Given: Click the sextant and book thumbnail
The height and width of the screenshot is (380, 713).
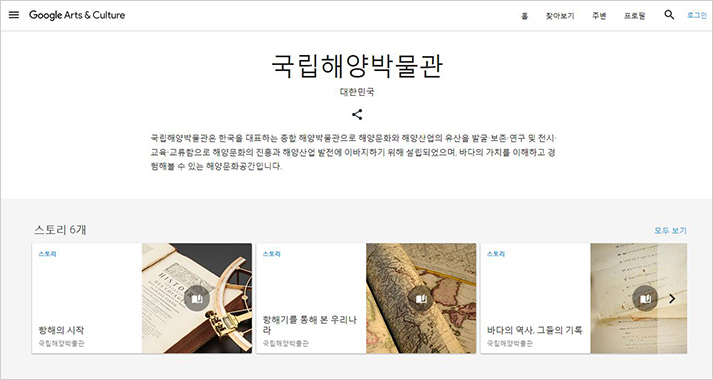Looking at the screenshot, I should (197, 298).
